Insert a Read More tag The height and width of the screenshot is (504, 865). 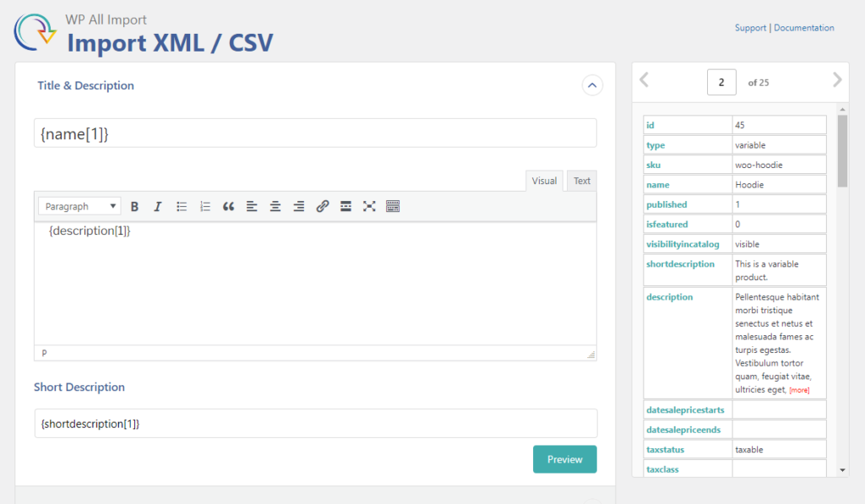(x=345, y=206)
